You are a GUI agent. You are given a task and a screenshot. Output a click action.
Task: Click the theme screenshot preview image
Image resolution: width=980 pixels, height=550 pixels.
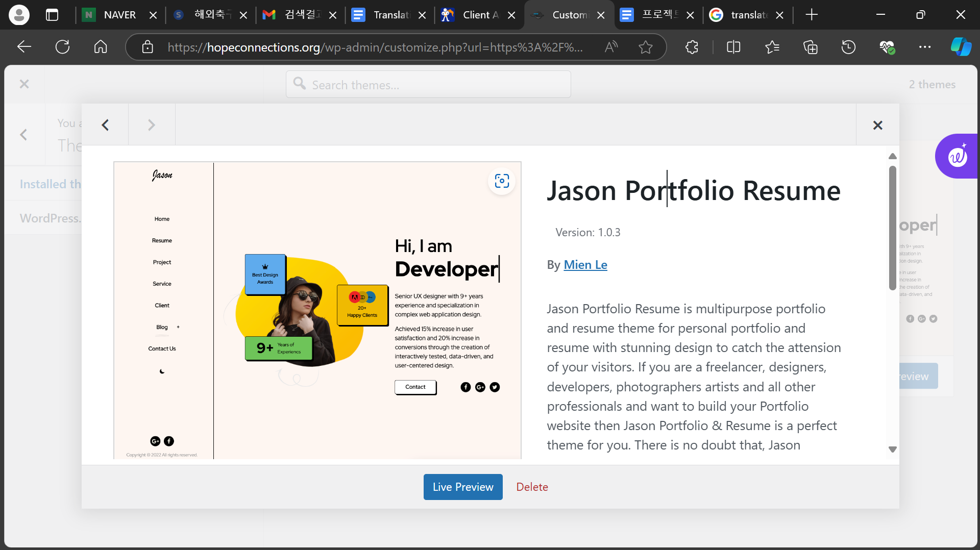pos(317,310)
